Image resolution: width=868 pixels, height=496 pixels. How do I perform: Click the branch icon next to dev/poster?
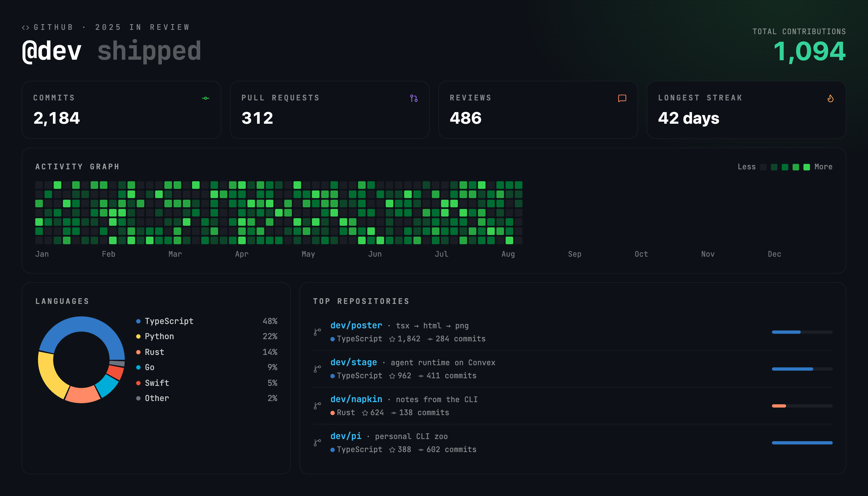click(317, 332)
